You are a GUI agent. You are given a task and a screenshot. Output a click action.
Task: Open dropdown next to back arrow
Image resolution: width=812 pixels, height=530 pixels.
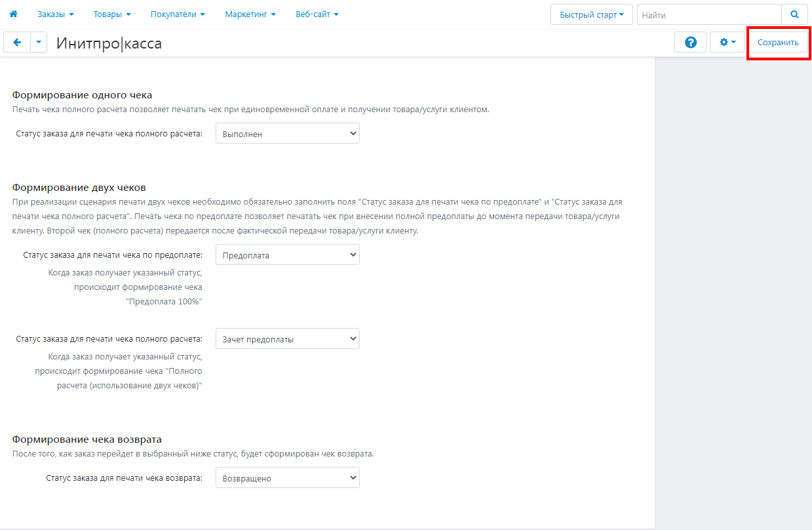click(x=39, y=42)
